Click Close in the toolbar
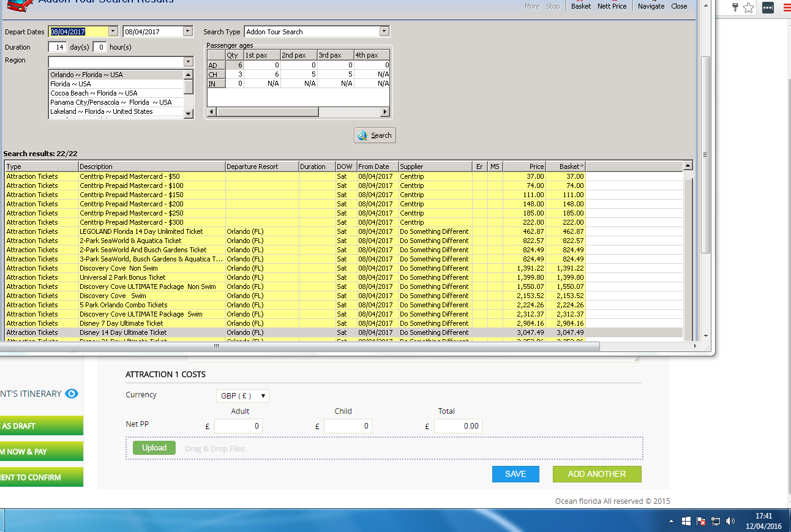 pos(679,6)
